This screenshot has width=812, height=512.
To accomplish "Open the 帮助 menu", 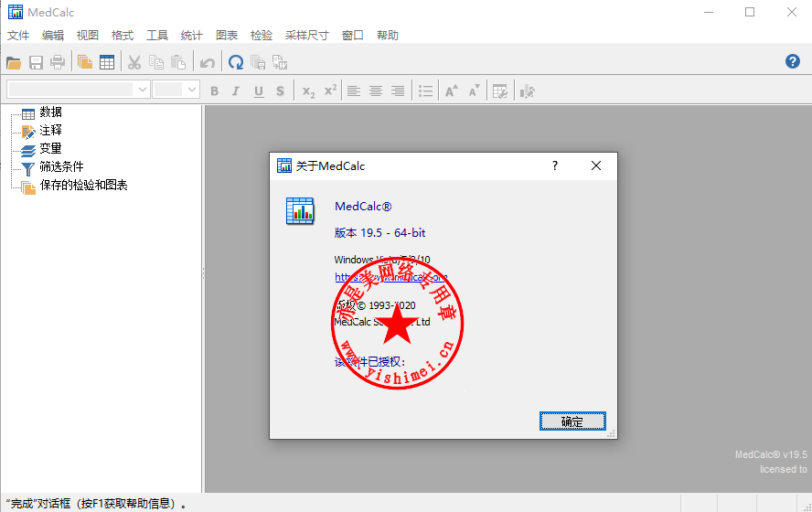I will pos(388,36).
